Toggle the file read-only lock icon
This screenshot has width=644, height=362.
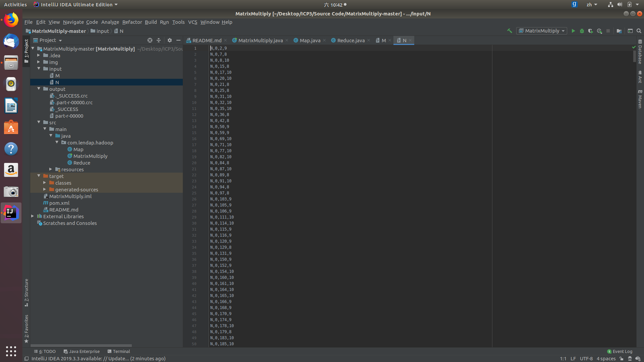[622, 359]
